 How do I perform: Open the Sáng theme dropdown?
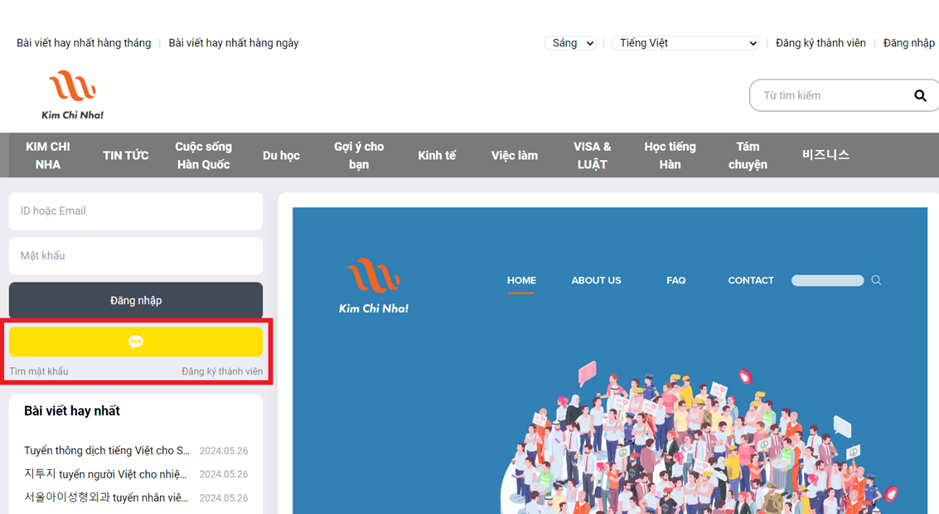[571, 43]
